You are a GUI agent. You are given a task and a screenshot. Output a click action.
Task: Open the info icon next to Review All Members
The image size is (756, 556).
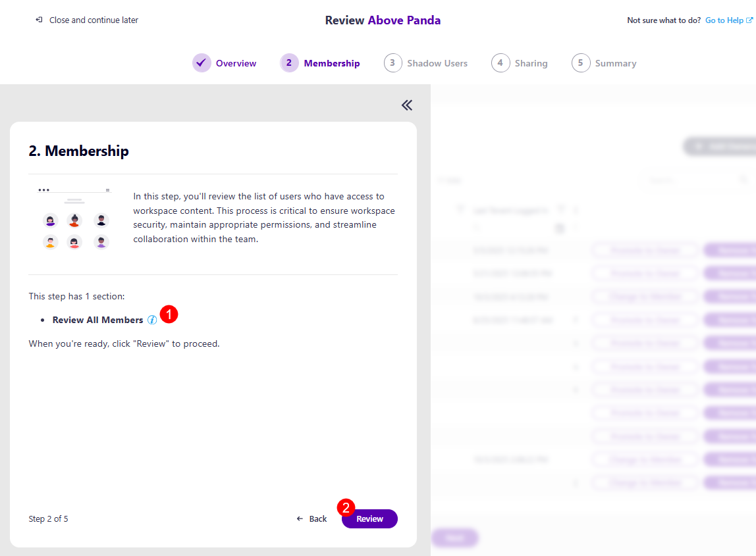152,320
